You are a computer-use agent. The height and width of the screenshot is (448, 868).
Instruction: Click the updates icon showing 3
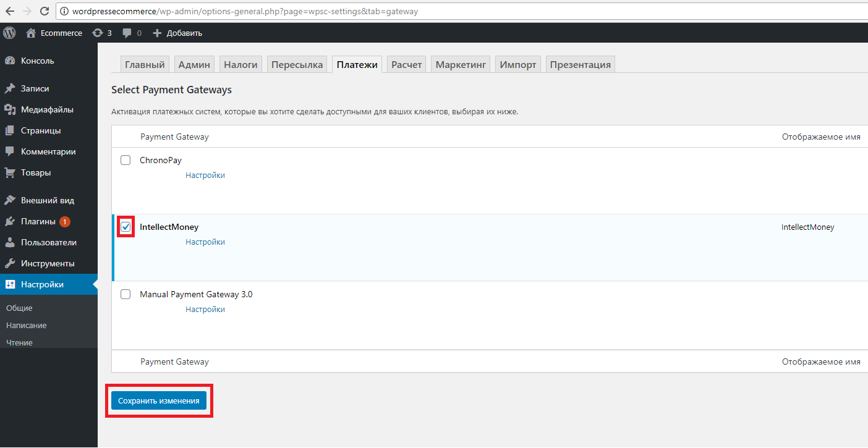(97, 33)
